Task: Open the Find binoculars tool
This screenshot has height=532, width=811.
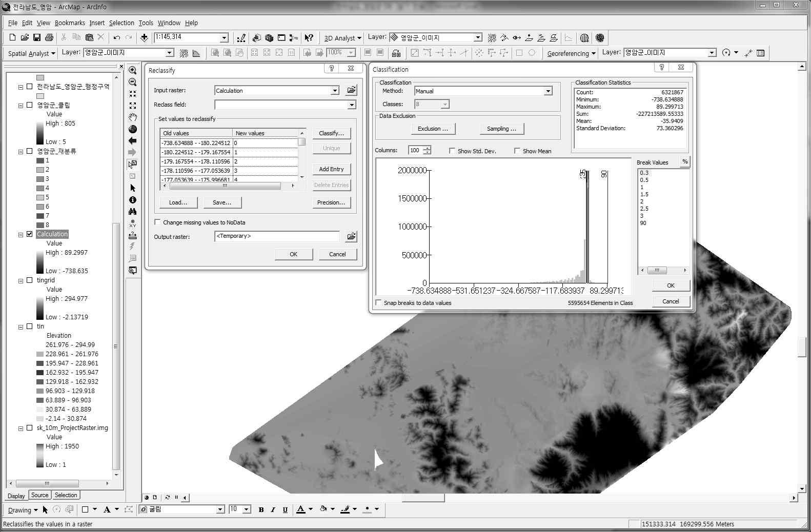Action: tap(133, 212)
